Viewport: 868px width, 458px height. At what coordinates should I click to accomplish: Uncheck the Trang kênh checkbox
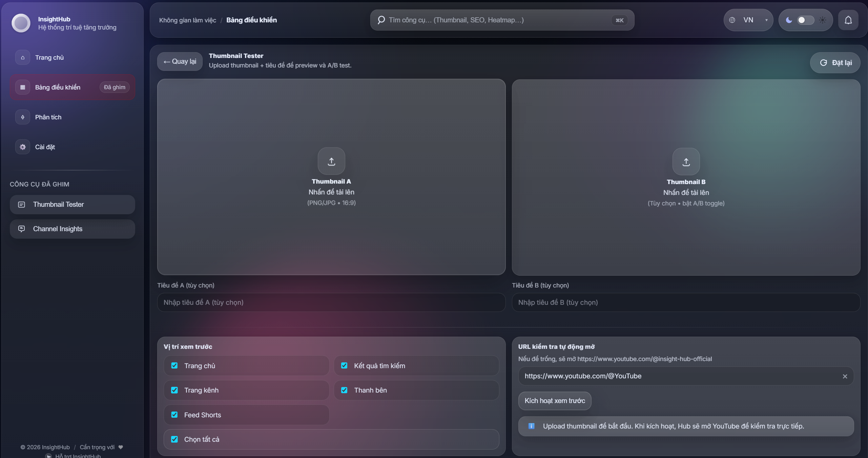click(x=174, y=390)
